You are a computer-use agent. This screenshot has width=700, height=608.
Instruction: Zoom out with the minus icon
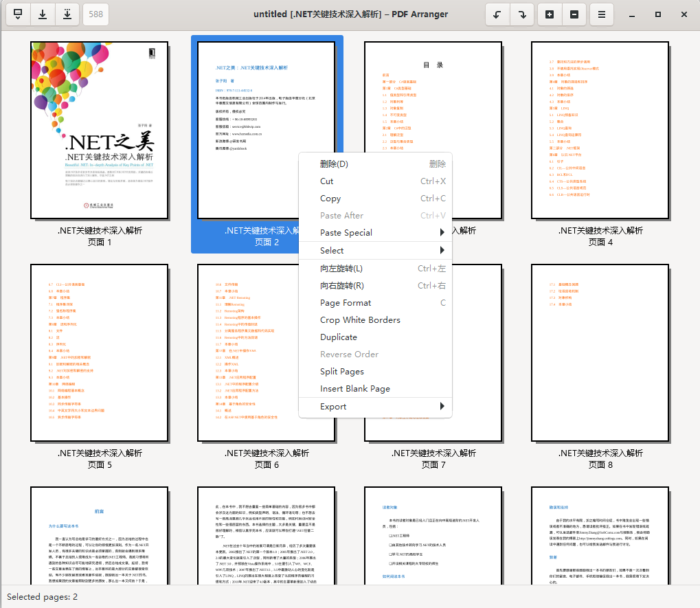(574, 14)
